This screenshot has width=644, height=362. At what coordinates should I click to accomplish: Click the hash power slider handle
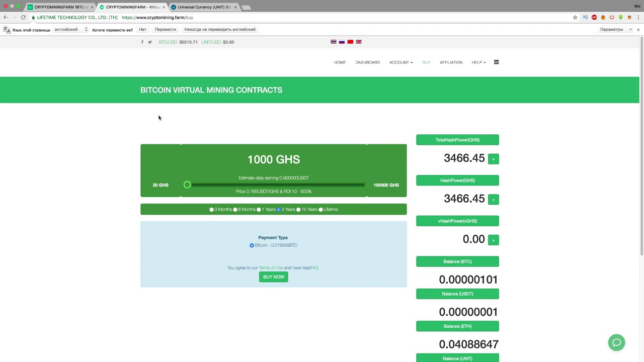[x=187, y=185]
